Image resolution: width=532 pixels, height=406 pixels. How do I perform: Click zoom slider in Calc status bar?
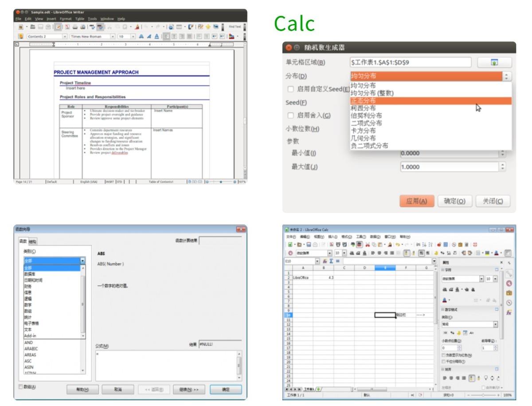tap(483, 394)
